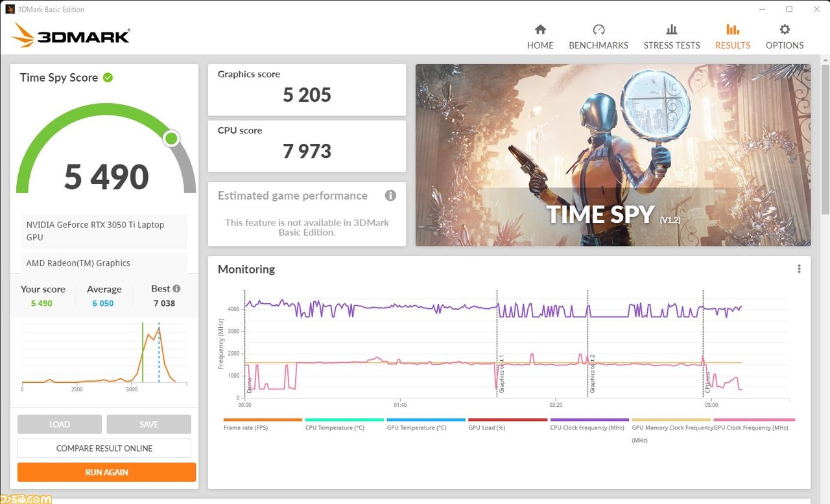830x504 pixels.
Task: Open the Monitoring panel three-dot menu
Action: pyautogui.click(x=799, y=269)
